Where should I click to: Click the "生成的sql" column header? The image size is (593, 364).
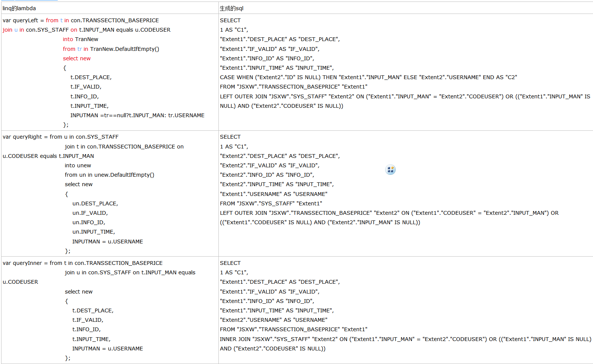coord(232,8)
